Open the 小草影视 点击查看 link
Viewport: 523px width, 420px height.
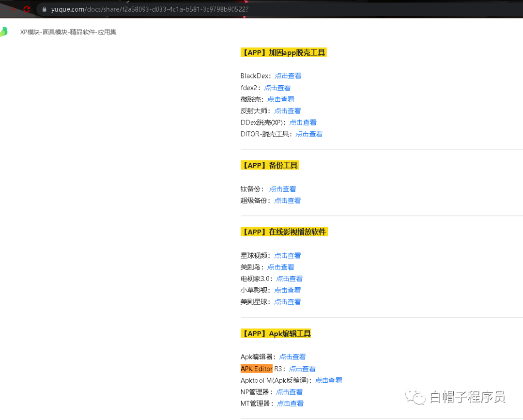(288, 290)
